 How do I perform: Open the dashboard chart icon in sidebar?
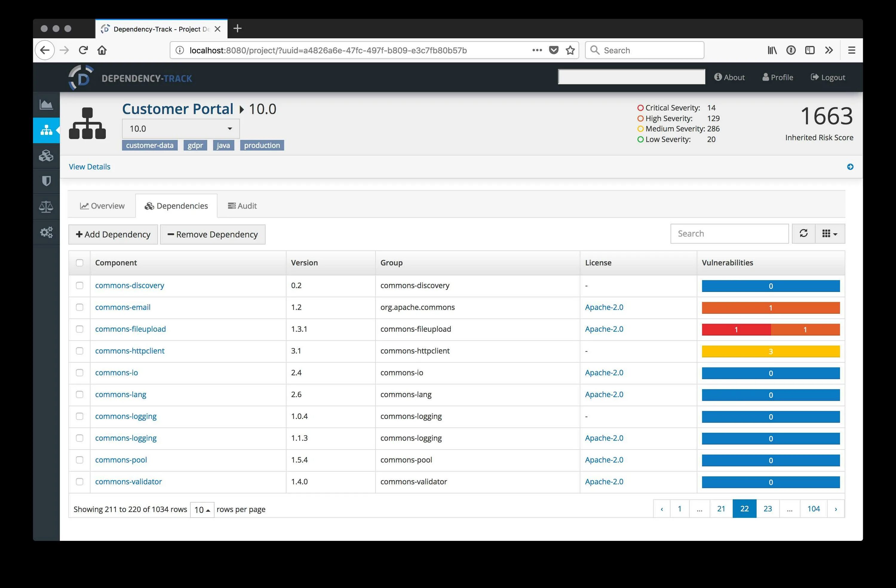46,104
